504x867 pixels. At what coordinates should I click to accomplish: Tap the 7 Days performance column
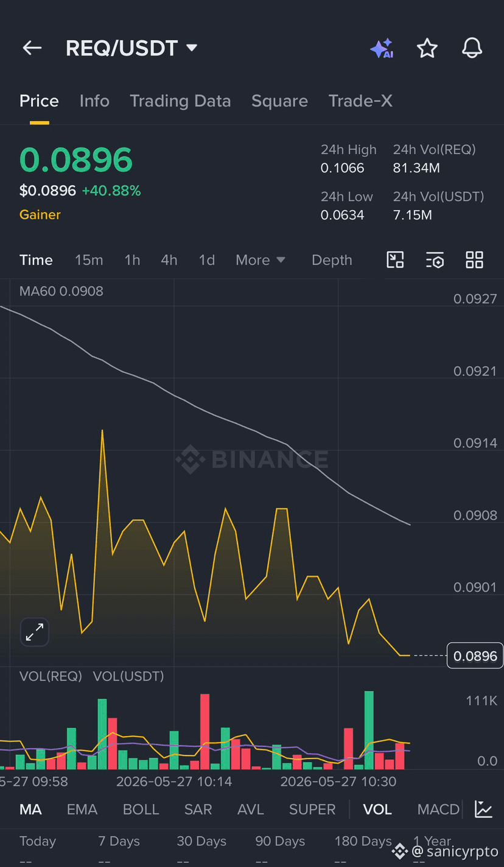click(119, 848)
